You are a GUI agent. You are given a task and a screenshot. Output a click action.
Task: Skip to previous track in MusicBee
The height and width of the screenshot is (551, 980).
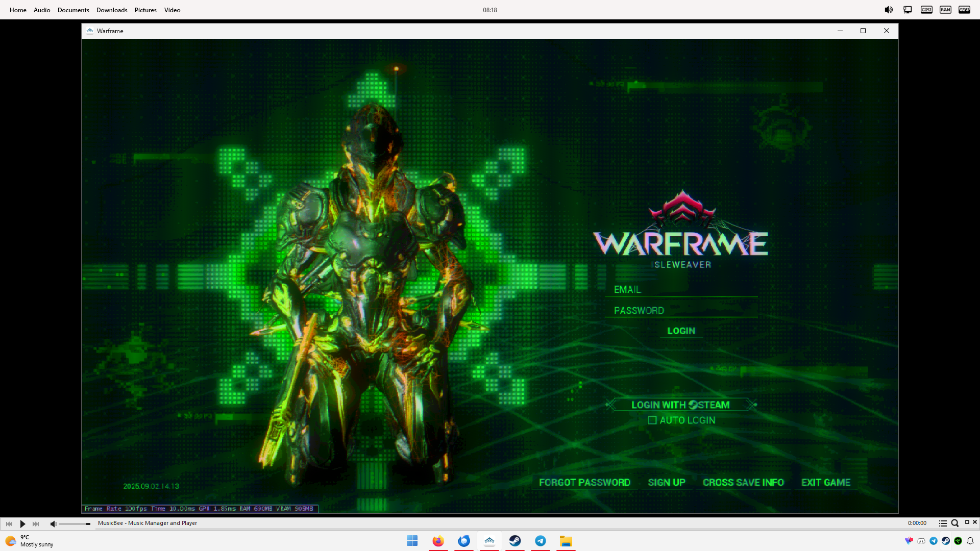pyautogui.click(x=9, y=523)
